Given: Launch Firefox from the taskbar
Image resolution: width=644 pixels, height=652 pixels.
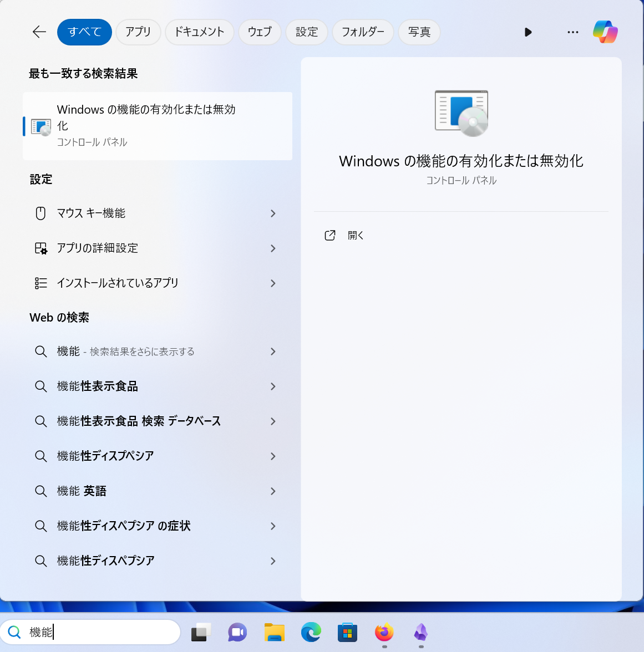Looking at the screenshot, I should pos(384,633).
